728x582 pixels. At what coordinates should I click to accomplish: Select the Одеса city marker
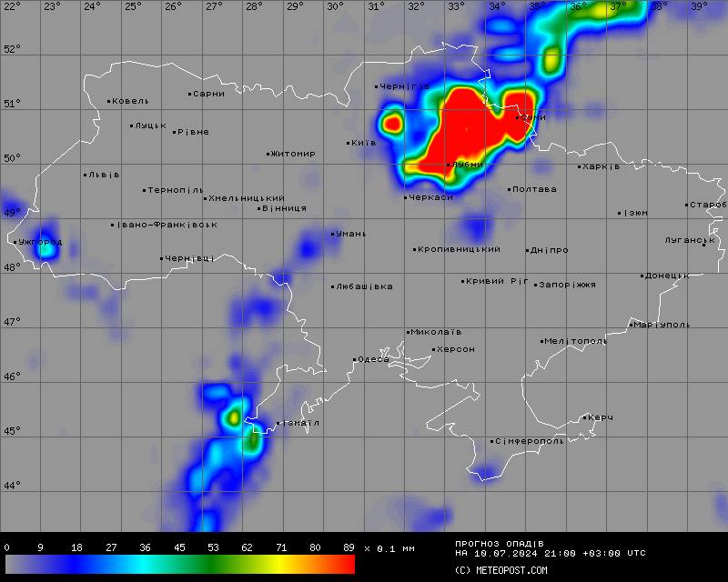click(355, 360)
